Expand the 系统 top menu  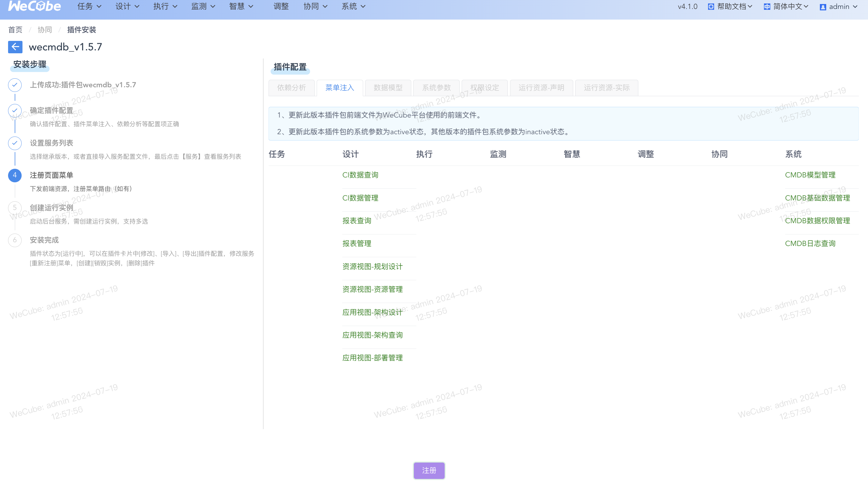point(354,6)
